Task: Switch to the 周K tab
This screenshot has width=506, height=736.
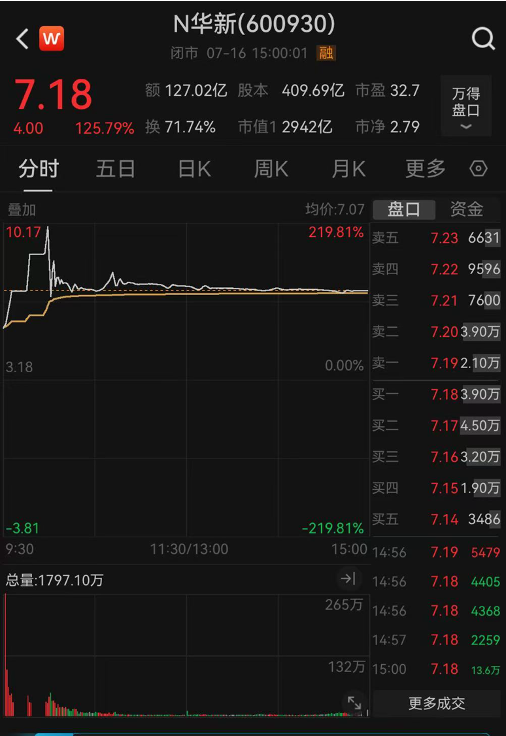Action: pyautogui.click(x=271, y=169)
